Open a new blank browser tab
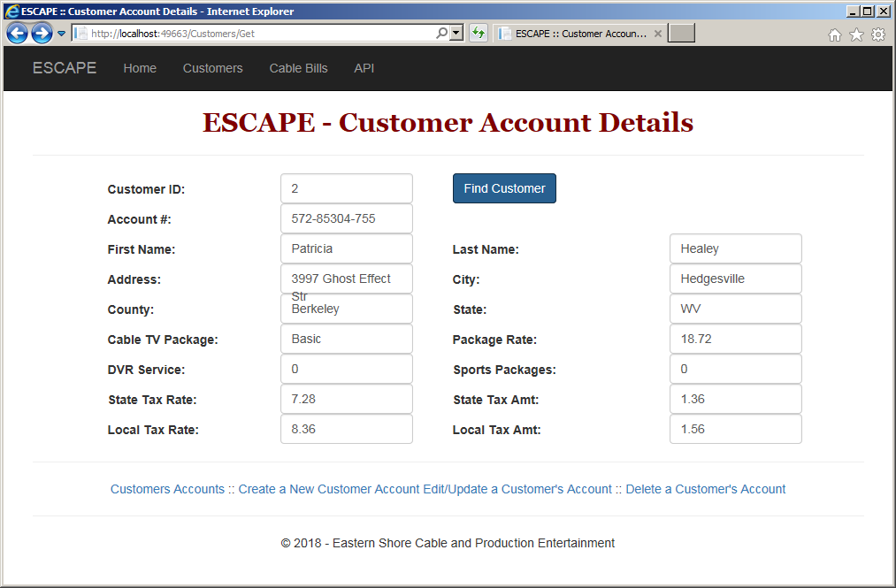The height and width of the screenshot is (588, 896). click(682, 33)
